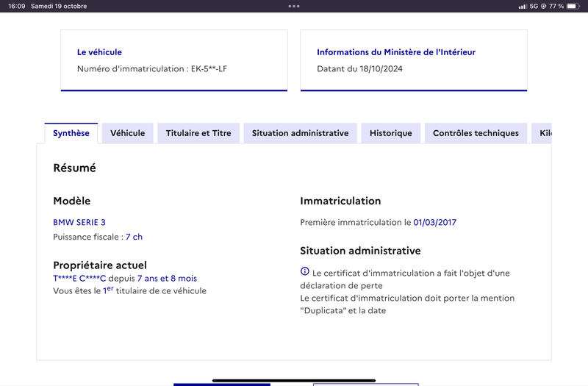Click the 1er titulaire de ce véhicule line

pos(130,290)
